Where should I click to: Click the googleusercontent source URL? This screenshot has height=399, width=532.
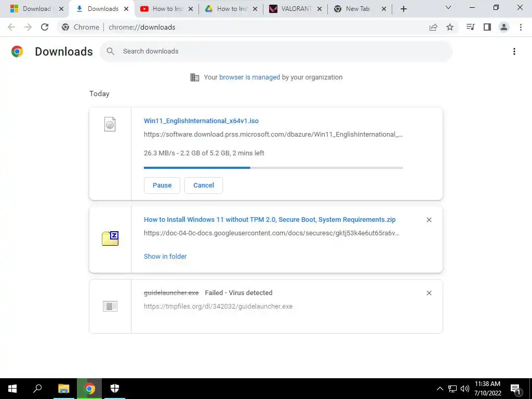pyautogui.click(x=272, y=233)
